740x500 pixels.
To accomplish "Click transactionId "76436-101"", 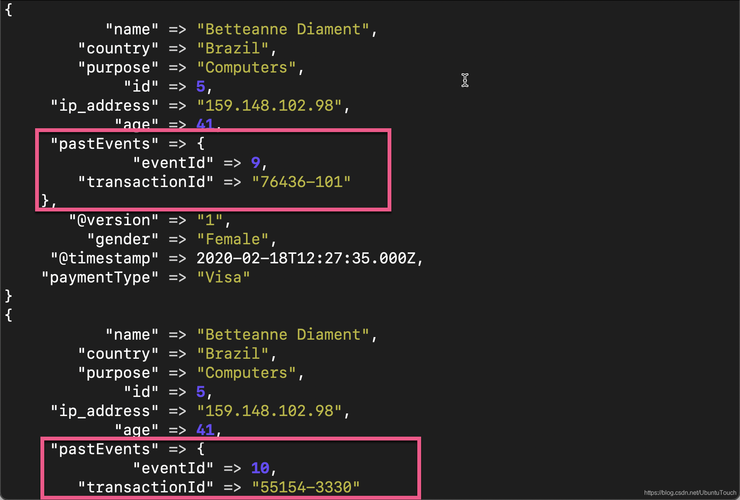I will [x=301, y=182].
